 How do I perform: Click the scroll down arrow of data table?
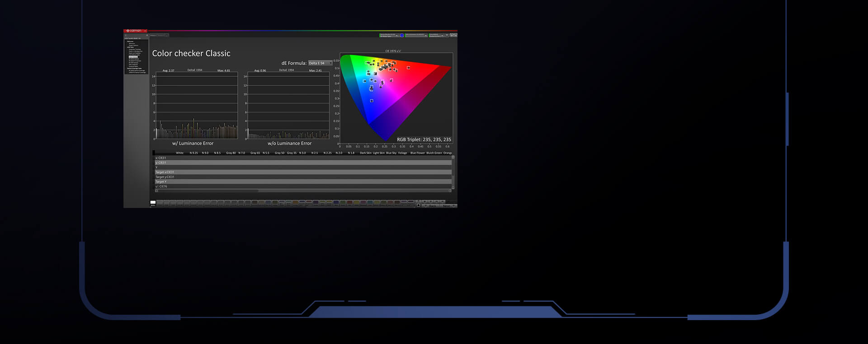coord(453,187)
